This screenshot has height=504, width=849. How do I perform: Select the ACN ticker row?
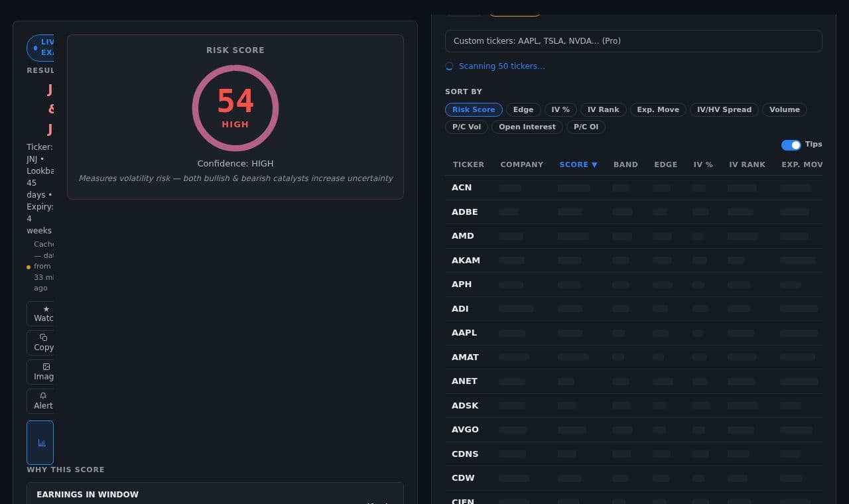tap(633, 188)
